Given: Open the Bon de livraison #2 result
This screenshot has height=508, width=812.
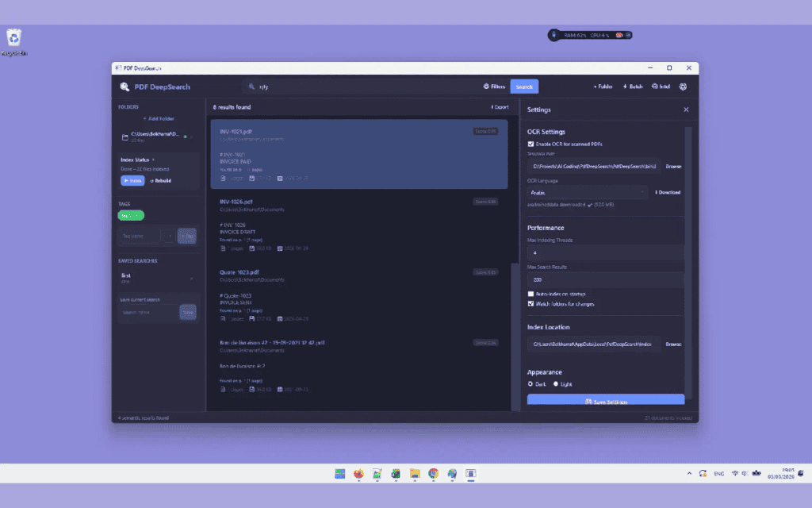Looking at the screenshot, I should [x=359, y=365].
